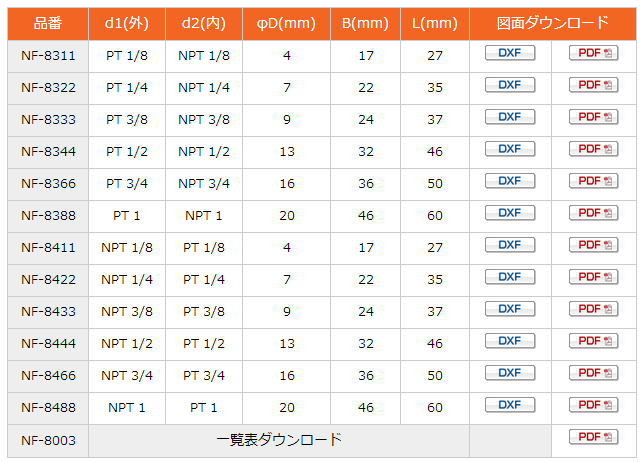Viewport: 643px width, 462px height.
Task: Download PDF drawing for NF-8311
Action: (x=593, y=53)
